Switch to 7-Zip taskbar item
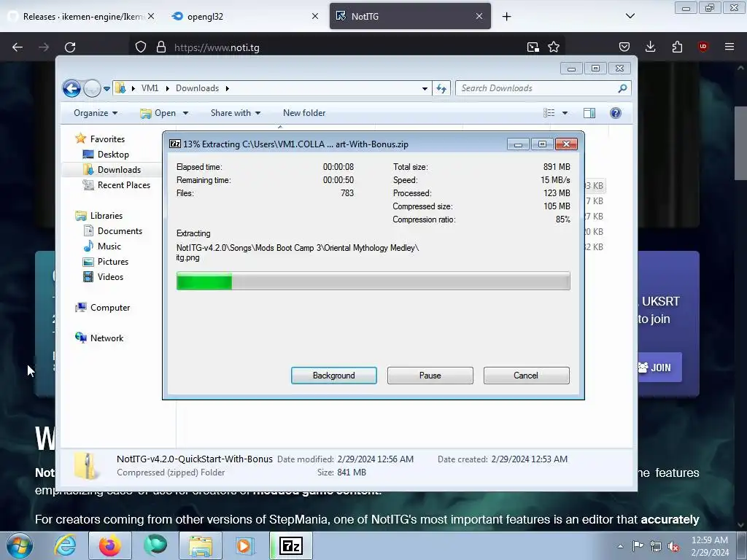 point(291,545)
